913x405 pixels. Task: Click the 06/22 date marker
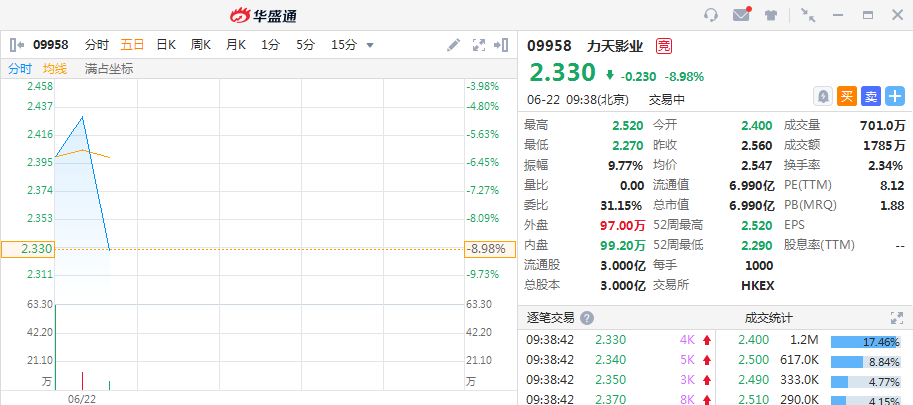tap(82, 399)
